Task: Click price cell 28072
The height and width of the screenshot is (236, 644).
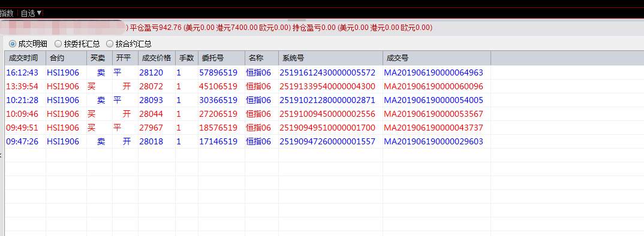Action: (151, 87)
